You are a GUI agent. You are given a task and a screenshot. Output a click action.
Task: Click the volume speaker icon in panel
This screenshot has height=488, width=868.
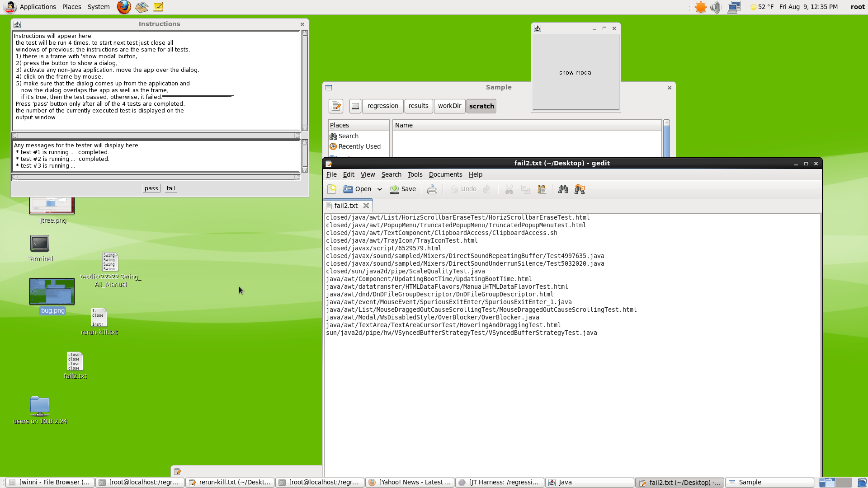tap(715, 7)
